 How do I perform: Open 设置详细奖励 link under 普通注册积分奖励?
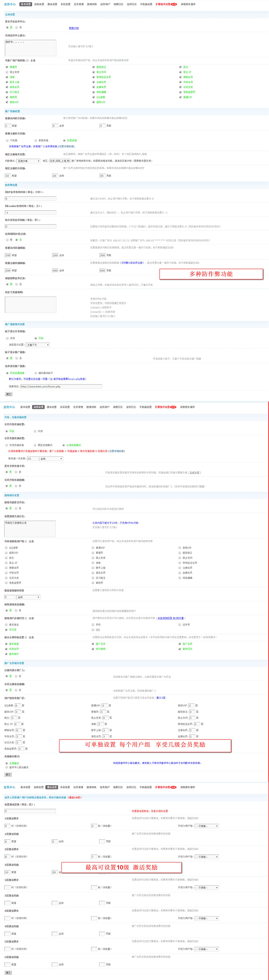pyautogui.click(x=66, y=146)
